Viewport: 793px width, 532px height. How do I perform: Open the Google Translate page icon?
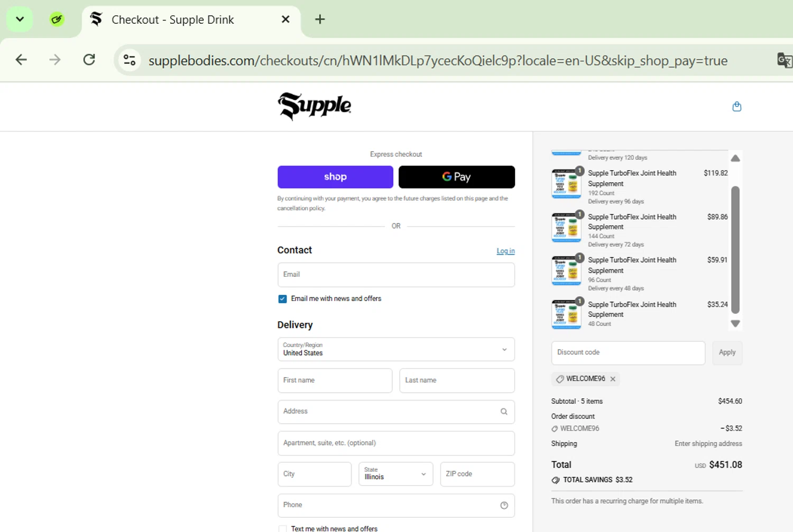click(x=785, y=60)
